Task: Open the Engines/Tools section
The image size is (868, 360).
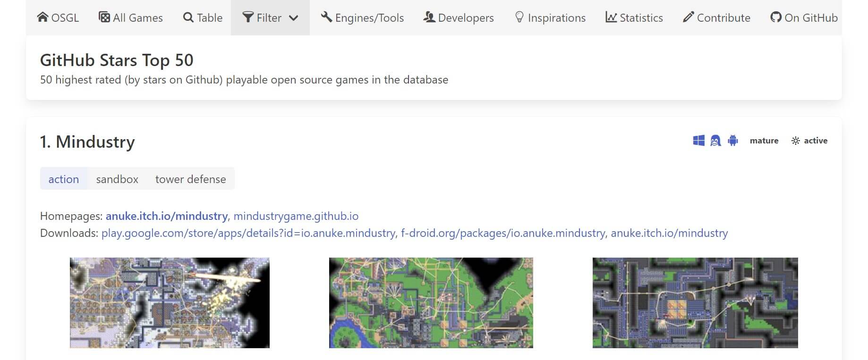Action: [x=362, y=17]
